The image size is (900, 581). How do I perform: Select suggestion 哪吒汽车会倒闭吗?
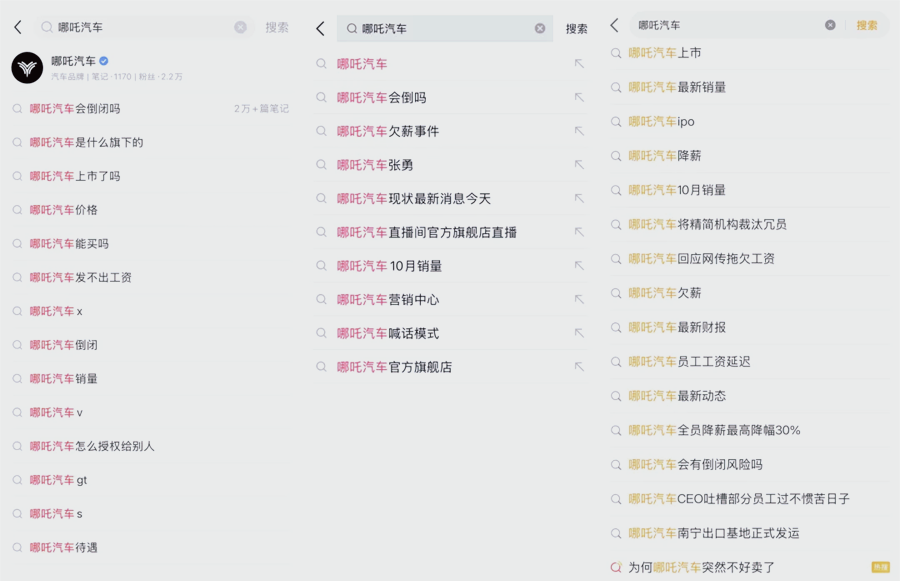coord(75,109)
